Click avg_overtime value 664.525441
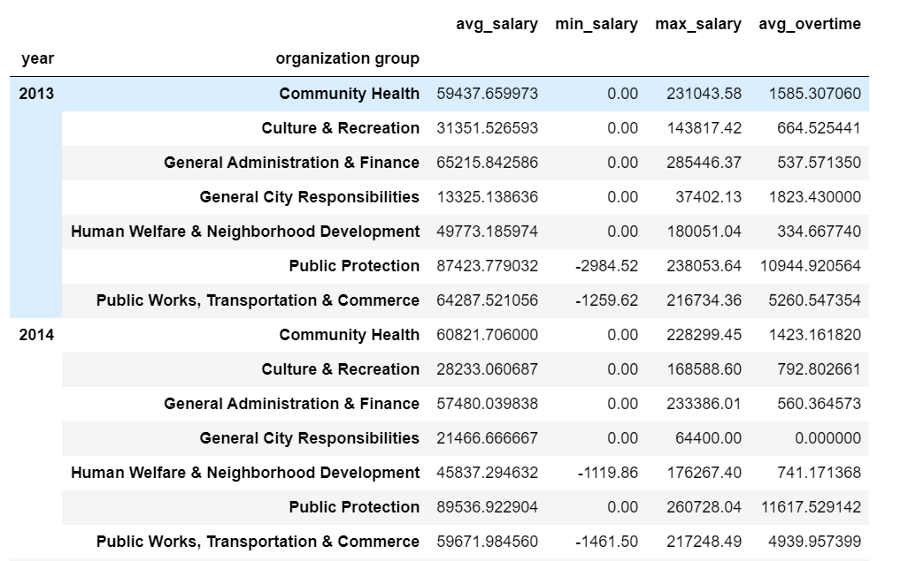This screenshot has width=900, height=561. click(819, 128)
